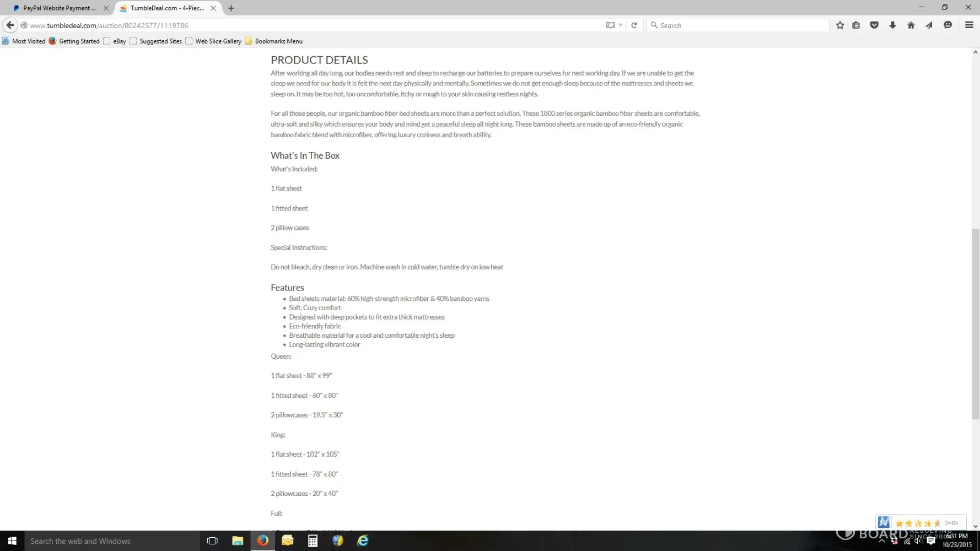Open a new browser tab
Image resolution: width=980 pixels, height=551 pixels.
(x=231, y=8)
